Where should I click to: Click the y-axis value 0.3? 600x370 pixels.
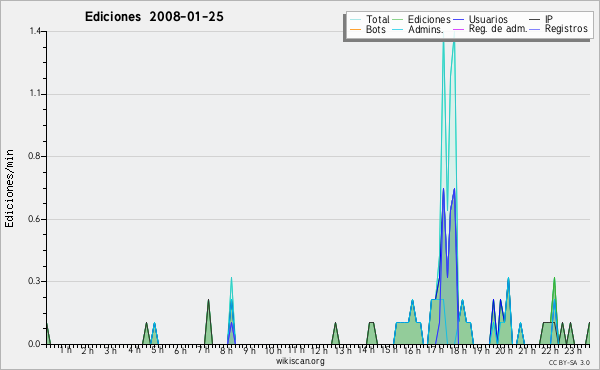coord(34,281)
